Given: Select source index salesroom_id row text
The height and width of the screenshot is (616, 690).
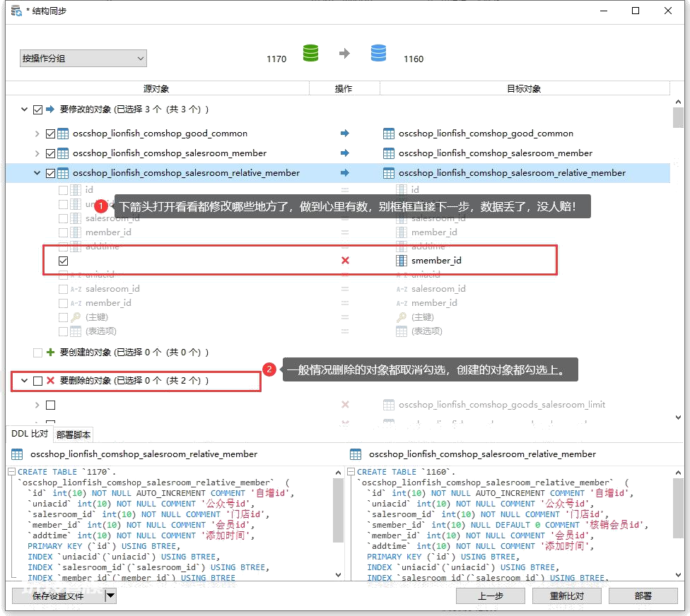Looking at the screenshot, I should [x=112, y=289].
